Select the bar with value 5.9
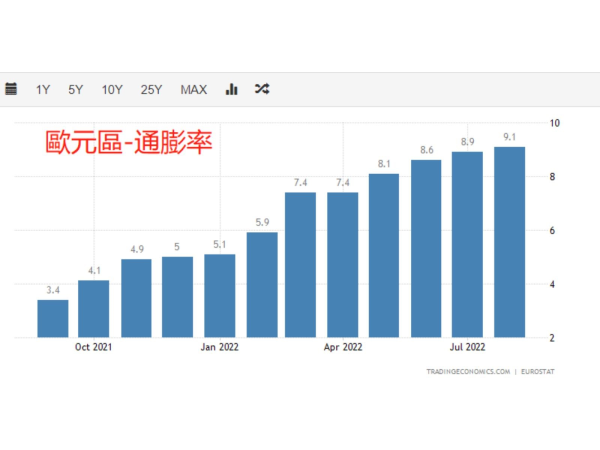600x450 pixels. coord(261,285)
